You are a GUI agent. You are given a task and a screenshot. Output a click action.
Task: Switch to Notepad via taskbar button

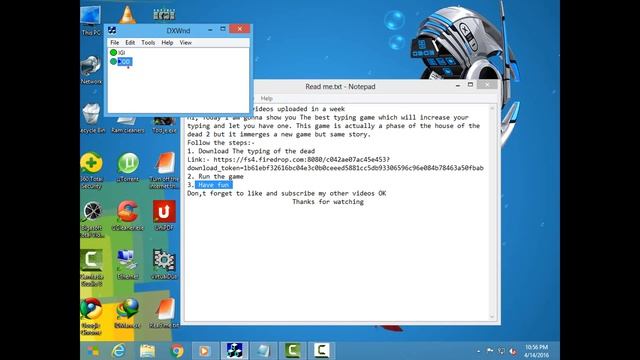coord(263,351)
